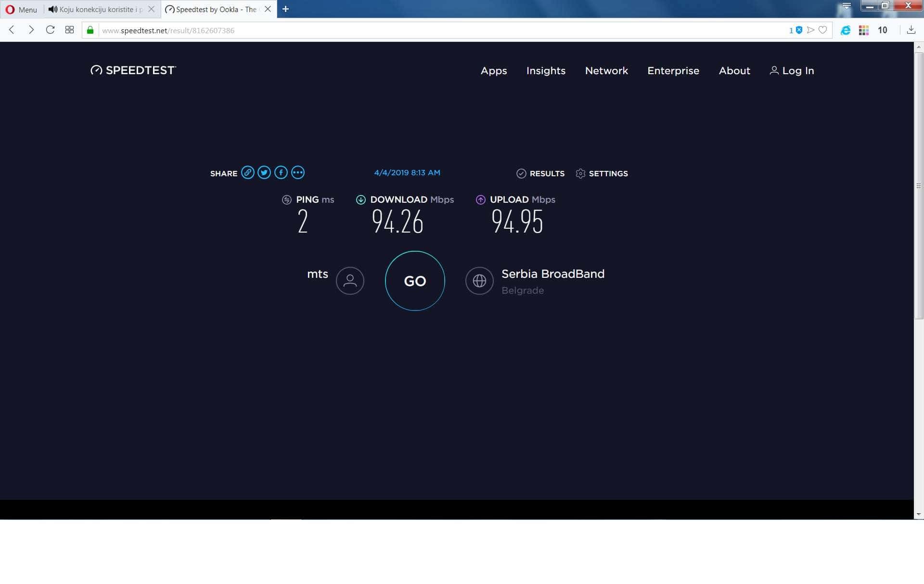Share result on Twitter

pyautogui.click(x=264, y=172)
